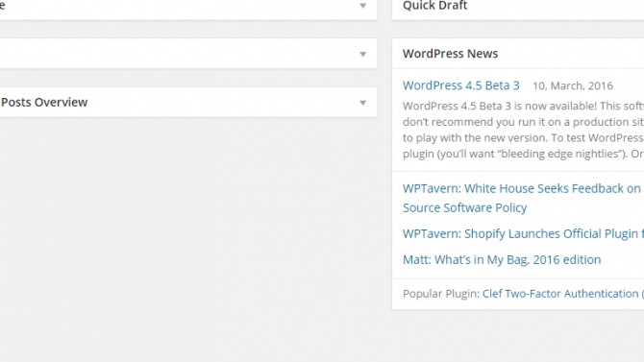Toggle the unlabeled widget's arrow above Posts Overview
The width and height of the screenshot is (644, 362).
pyautogui.click(x=362, y=54)
